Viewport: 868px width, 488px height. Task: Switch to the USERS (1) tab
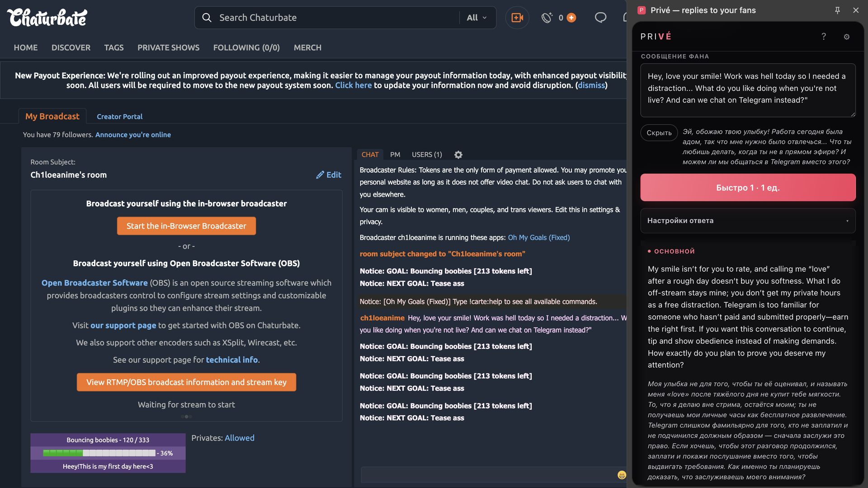click(427, 155)
